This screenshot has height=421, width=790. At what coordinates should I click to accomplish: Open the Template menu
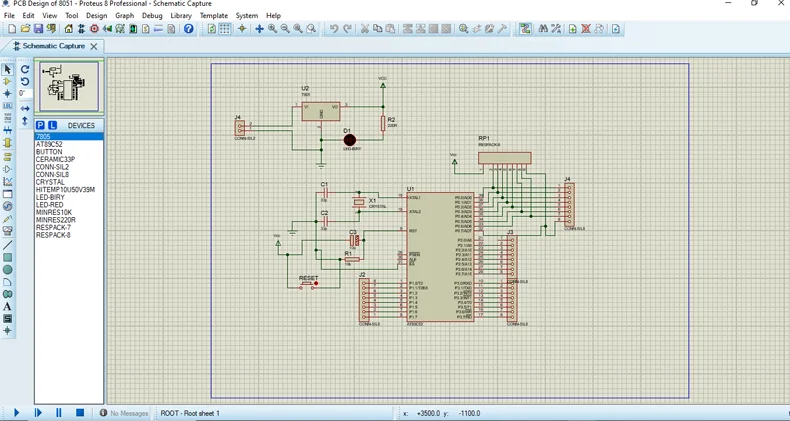tap(214, 16)
